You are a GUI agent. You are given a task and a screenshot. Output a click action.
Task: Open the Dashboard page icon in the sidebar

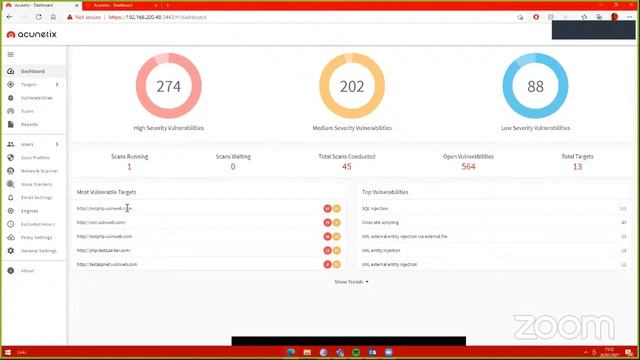point(11,71)
